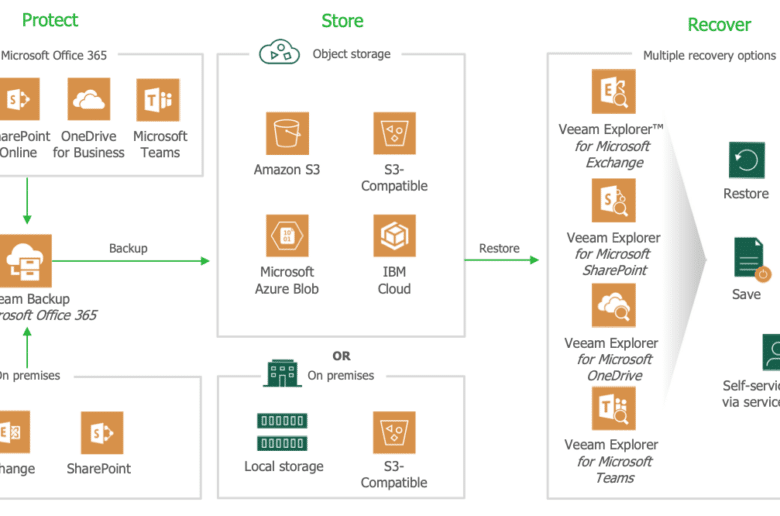Click the Microsoft Teams icon under Office 365
The image size is (780, 516).
[158, 100]
